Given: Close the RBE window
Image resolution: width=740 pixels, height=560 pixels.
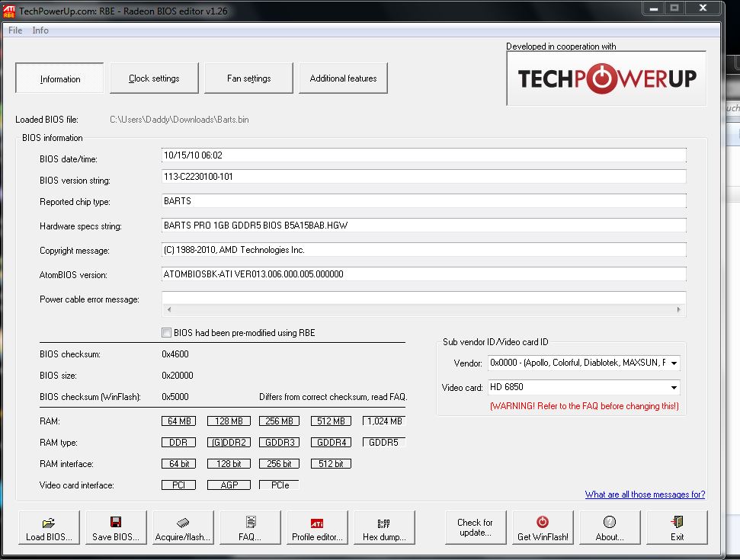Looking at the screenshot, I should [x=703, y=8].
